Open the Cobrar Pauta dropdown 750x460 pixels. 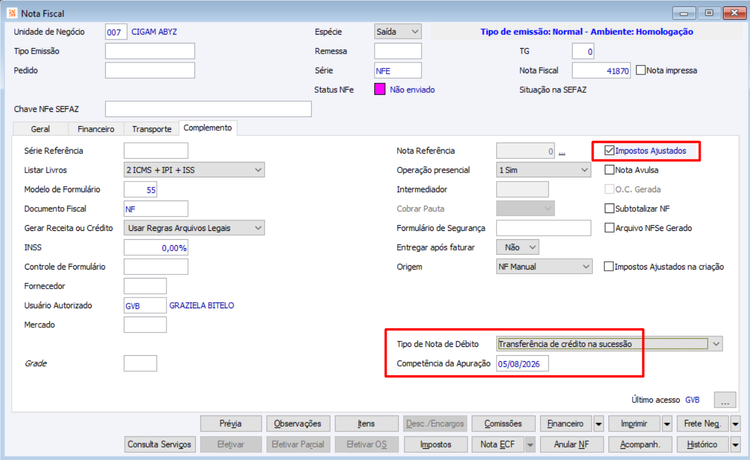click(x=525, y=208)
